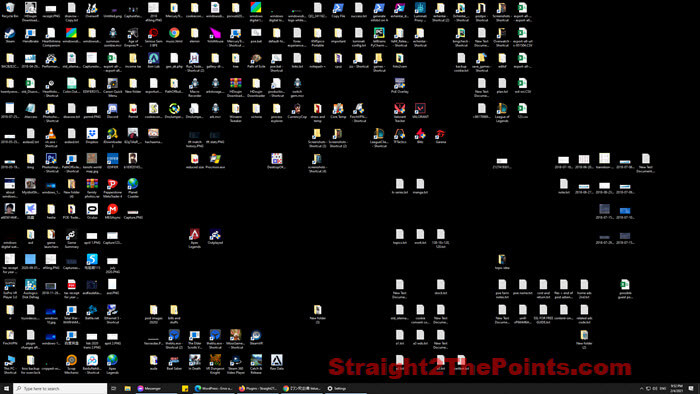Open File Explorer from the taskbar
This screenshot has height=394, width=700.
tap(128, 389)
